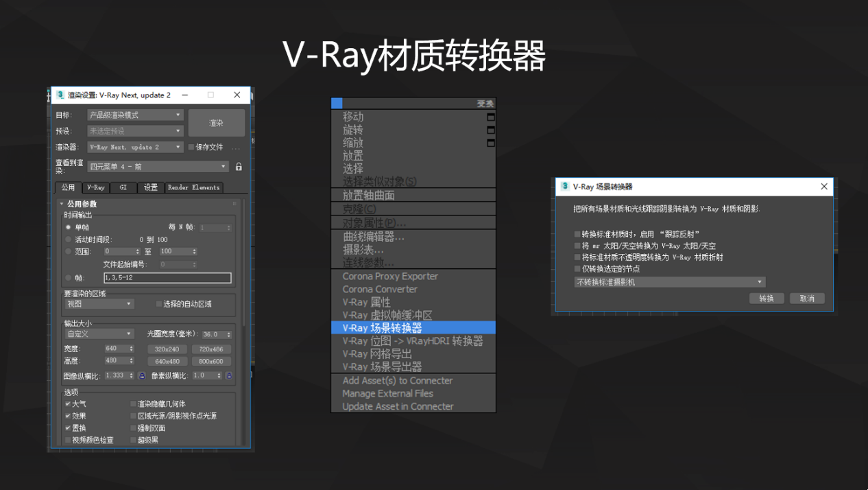Switch to the 设置 tab

151,187
